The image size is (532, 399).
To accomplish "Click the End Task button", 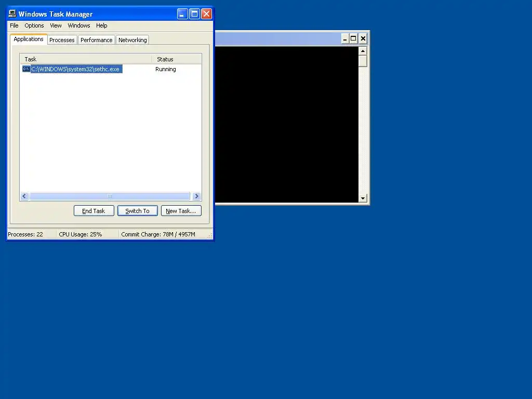I will (94, 211).
